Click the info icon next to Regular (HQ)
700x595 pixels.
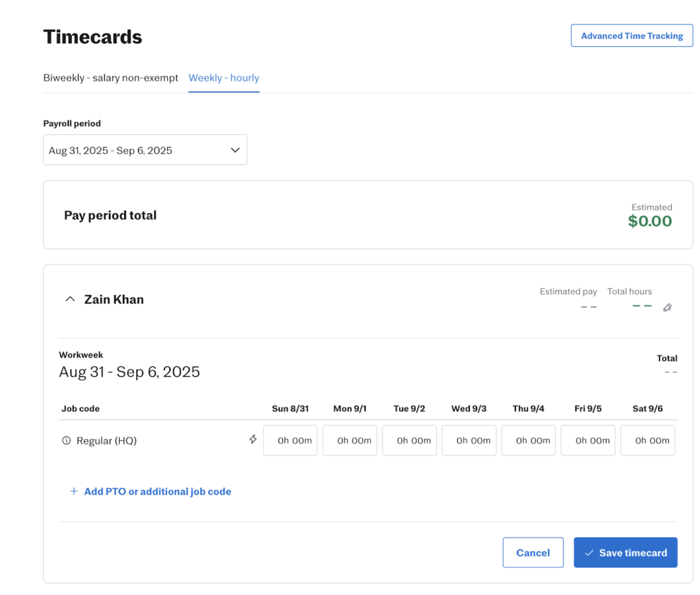[x=66, y=440]
